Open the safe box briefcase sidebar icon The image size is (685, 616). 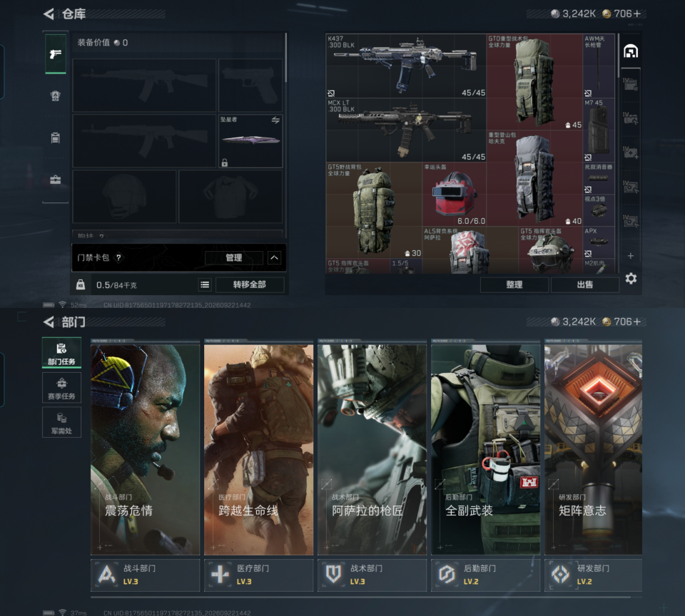tap(56, 180)
